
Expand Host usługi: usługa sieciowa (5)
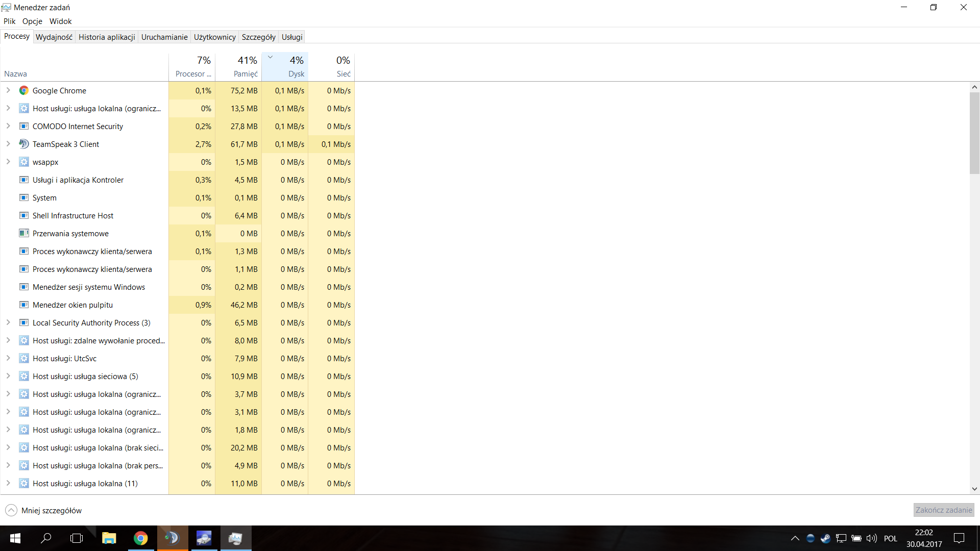coord(8,376)
